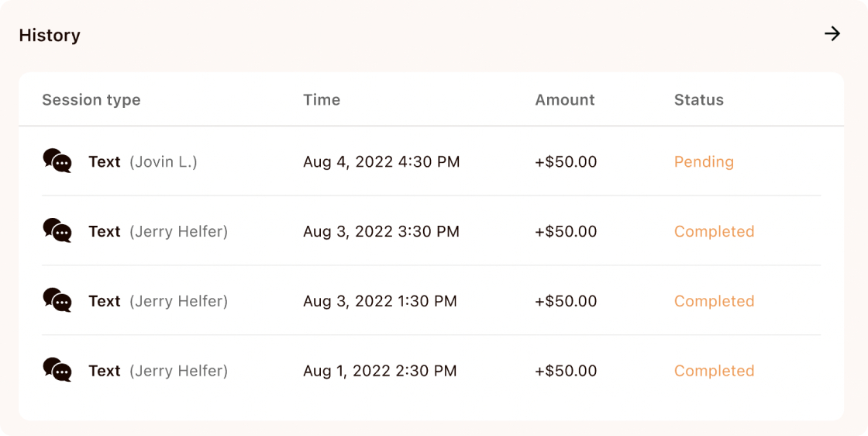868x436 pixels.
Task: Click the Aug 1, 2022 2:30 PM timestamp
Action: click(380, 372)
